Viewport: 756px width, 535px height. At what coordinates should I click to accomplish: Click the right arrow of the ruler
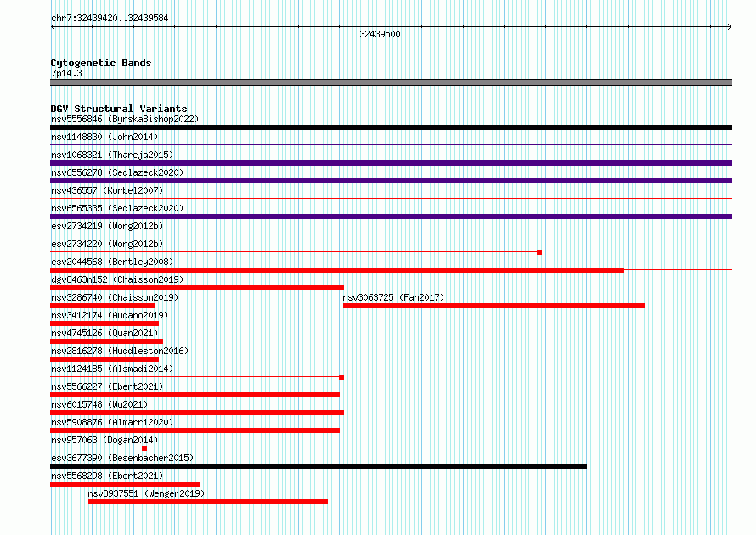(730, 27)
